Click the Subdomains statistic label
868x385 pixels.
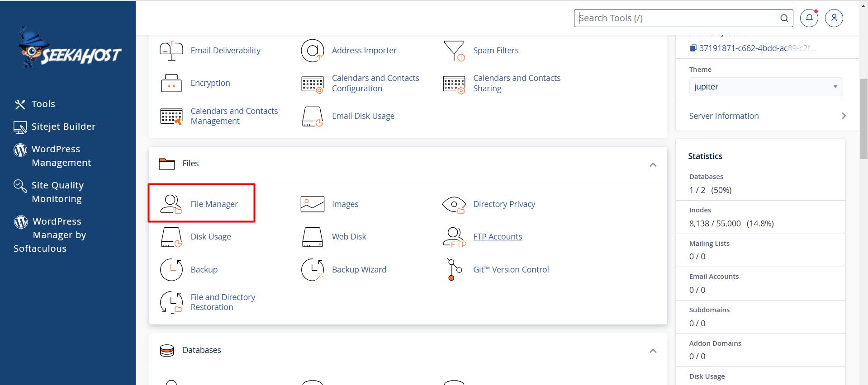709,310
